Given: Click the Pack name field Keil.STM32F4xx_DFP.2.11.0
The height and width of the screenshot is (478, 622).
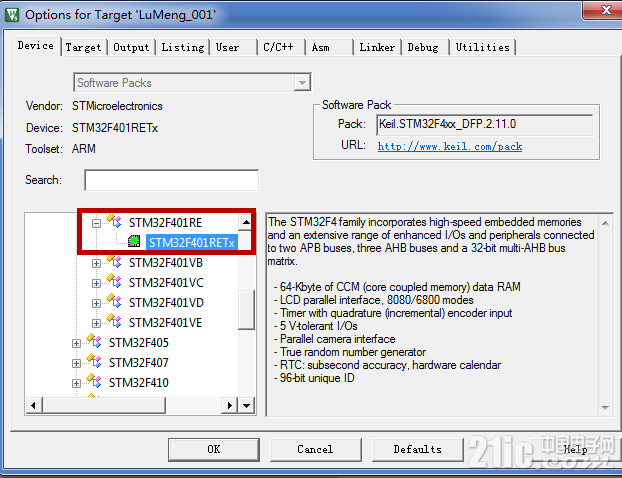Looking at the screenshot, I should tap(484, 125).
